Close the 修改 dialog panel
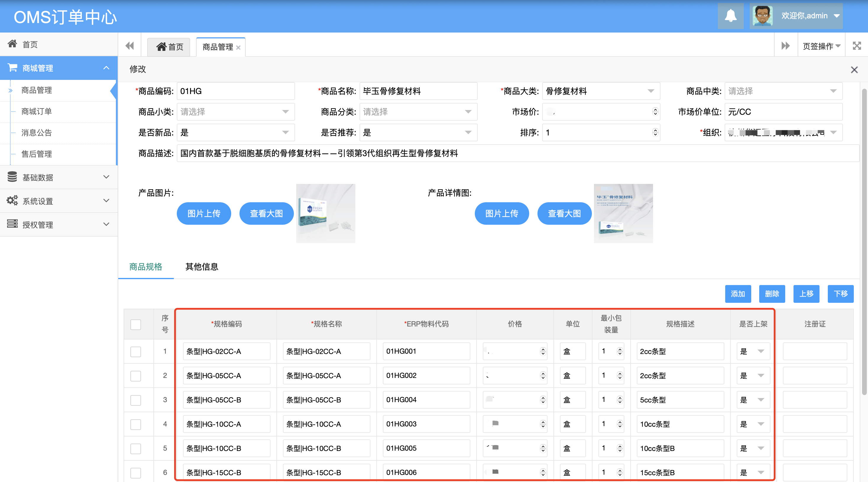Screen dimensions: 868x482 pos(854,70)
